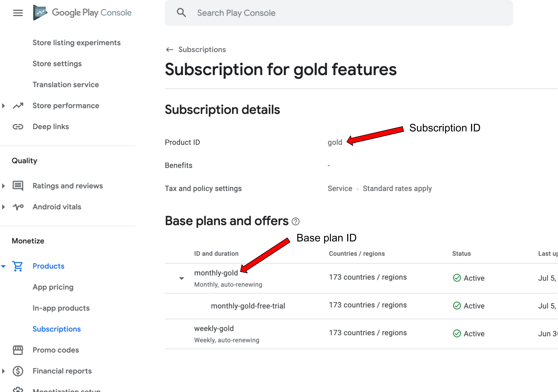Open the hamburger navigation menu

pyautogui.click(x=18, y=13)
